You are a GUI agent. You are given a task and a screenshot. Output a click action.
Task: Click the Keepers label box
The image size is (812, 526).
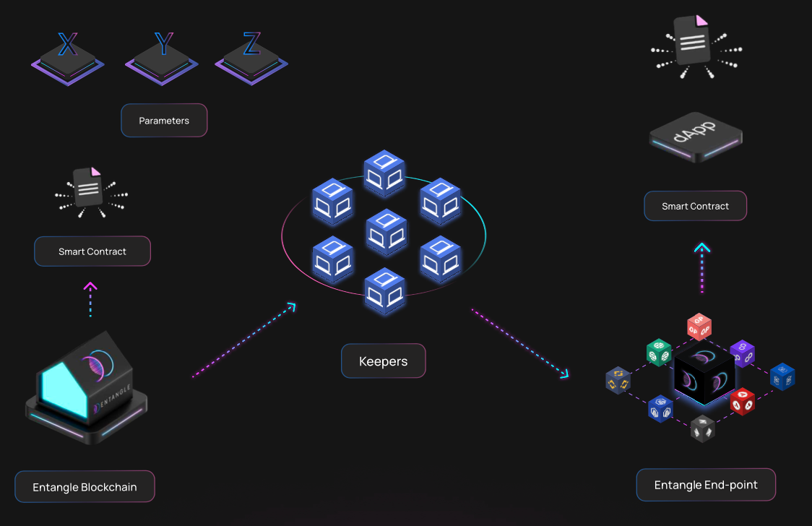383,361
